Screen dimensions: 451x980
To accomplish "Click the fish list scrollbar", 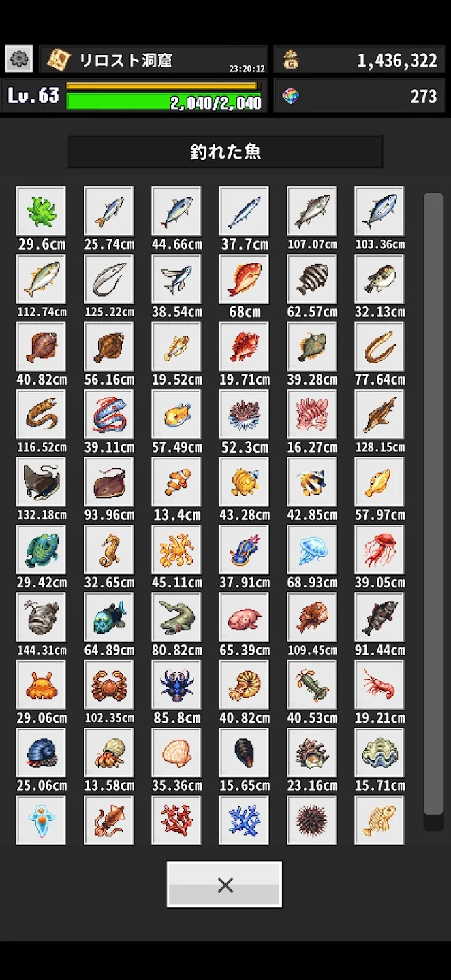I will (433, 504).
